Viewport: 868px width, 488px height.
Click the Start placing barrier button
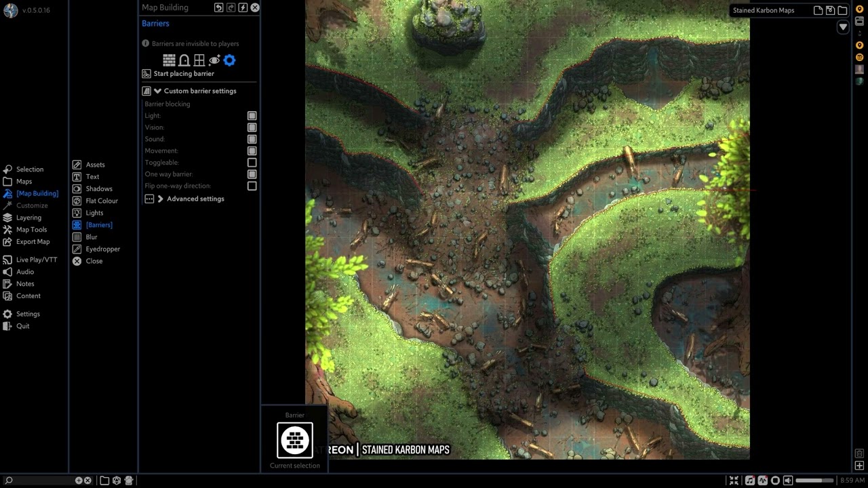click(178, 74)
